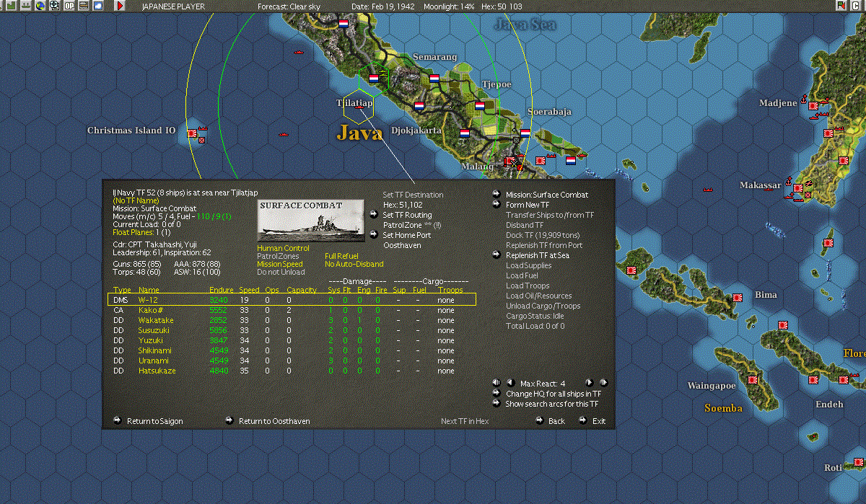
Task: Click the crosshair target toolbar icon
Action: (54, 6)
